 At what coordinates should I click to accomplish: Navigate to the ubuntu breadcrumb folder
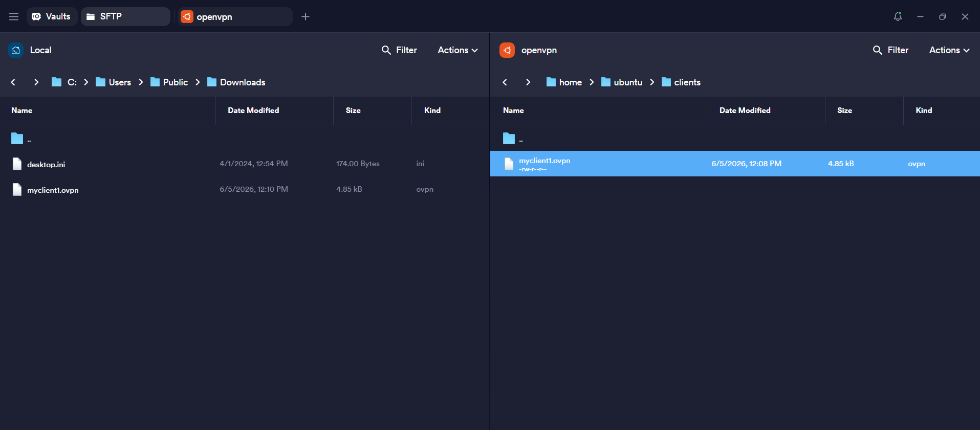(622, 82)
